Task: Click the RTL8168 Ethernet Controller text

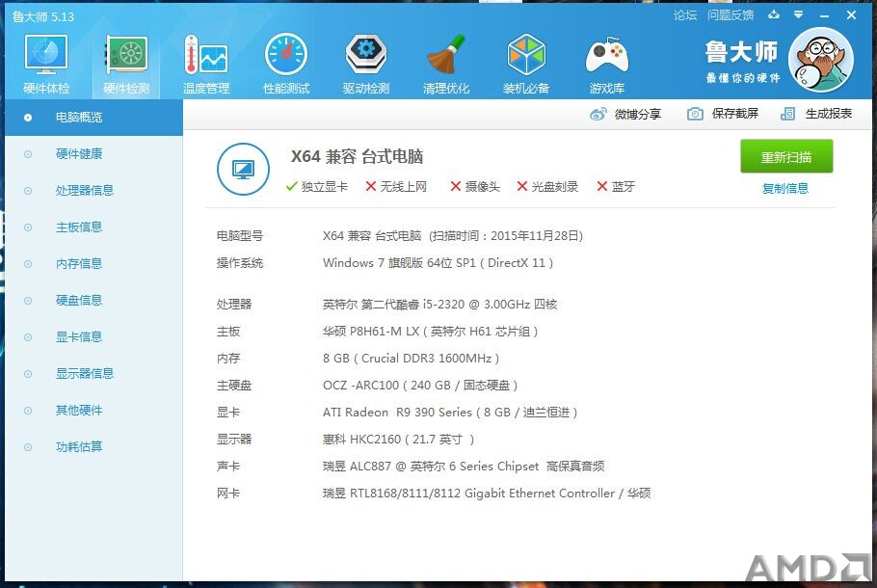Action: pos(486,494)
